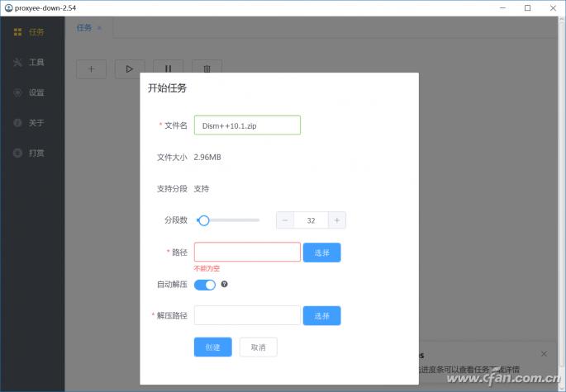The height and width of the screenshot is (392, 566).
Task: Decrease segment count with minus button
Action: [285, 220]
